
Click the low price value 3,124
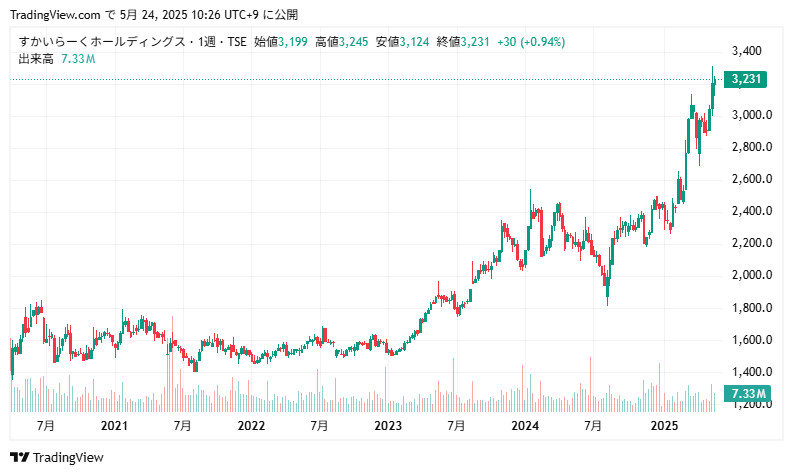(414, 41)
